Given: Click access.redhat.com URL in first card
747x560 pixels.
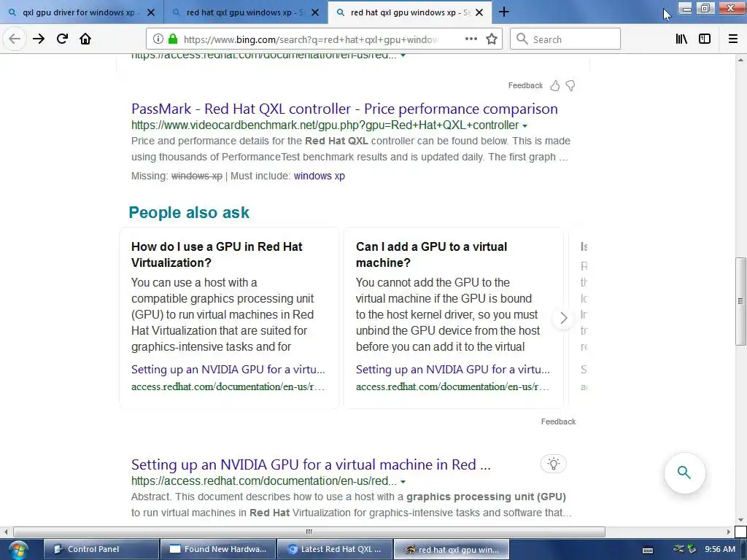Looking at the screenshot, I should (228, 386).
